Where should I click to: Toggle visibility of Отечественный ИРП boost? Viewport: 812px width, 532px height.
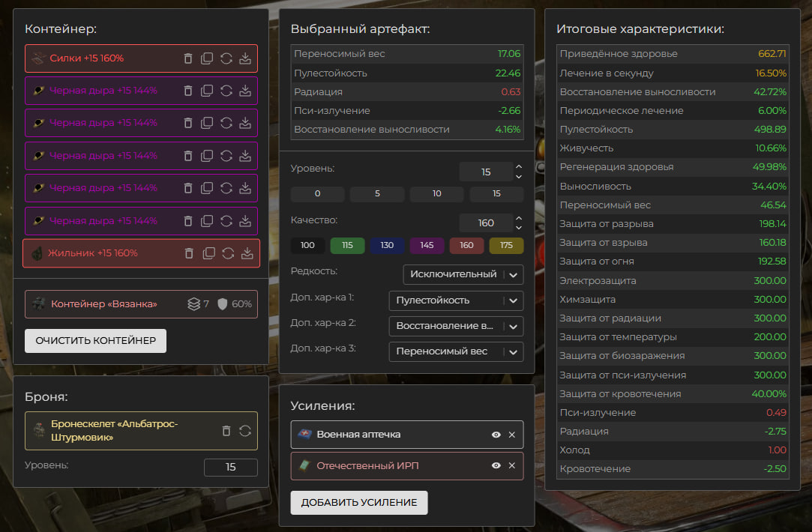[x=496, y=465]
